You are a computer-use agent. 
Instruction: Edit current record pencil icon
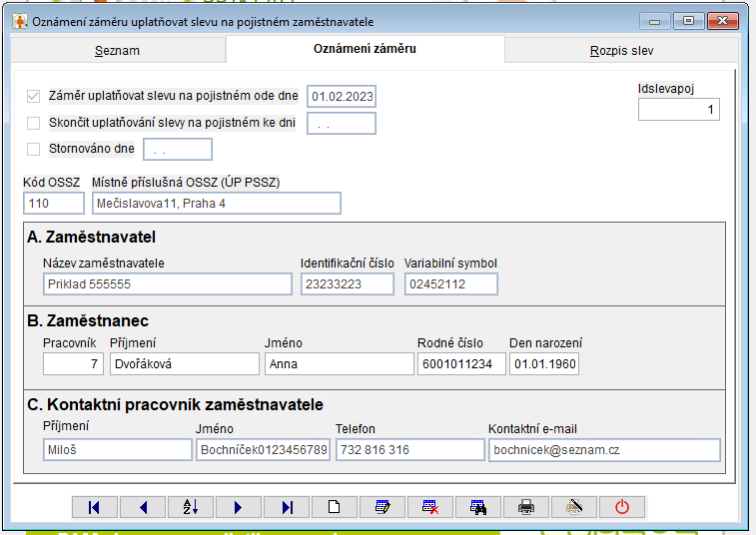(x=382, y=507)
